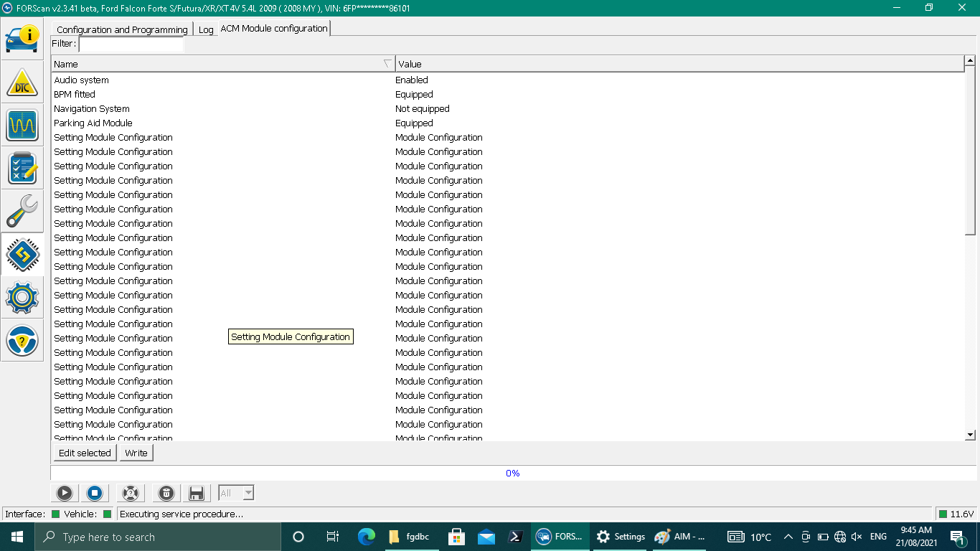Click the floppy disk save button
This screenshot has height=551, width=980.
click(196, 493)
